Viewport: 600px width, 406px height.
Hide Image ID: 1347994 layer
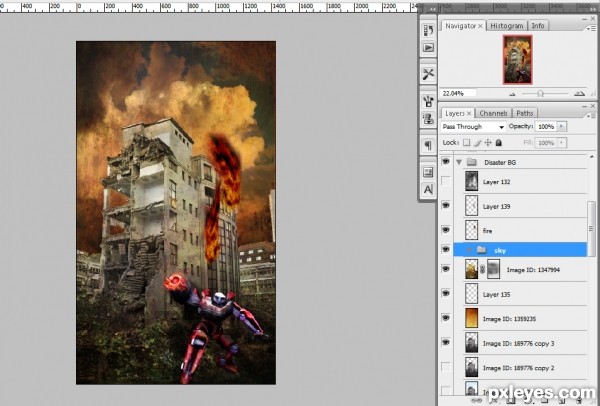(x=446, y=269)
